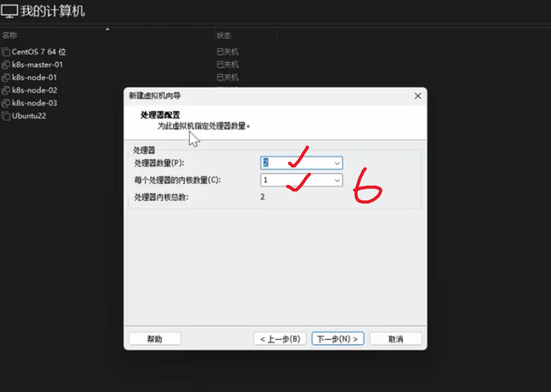Image resolution: width=551 pixels, height=392 pixels.
Task: Click the CentOS 7 VM icon
Action: [x=6, y=52]
